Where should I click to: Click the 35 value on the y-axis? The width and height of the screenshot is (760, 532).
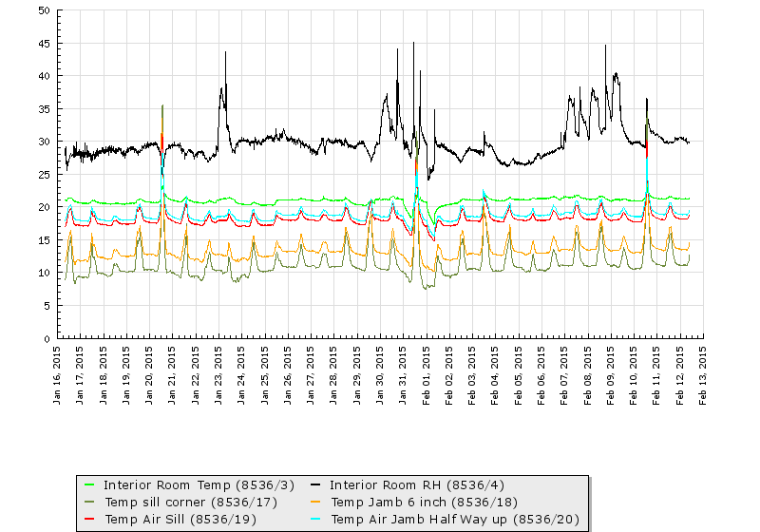[x=45, y=109]
